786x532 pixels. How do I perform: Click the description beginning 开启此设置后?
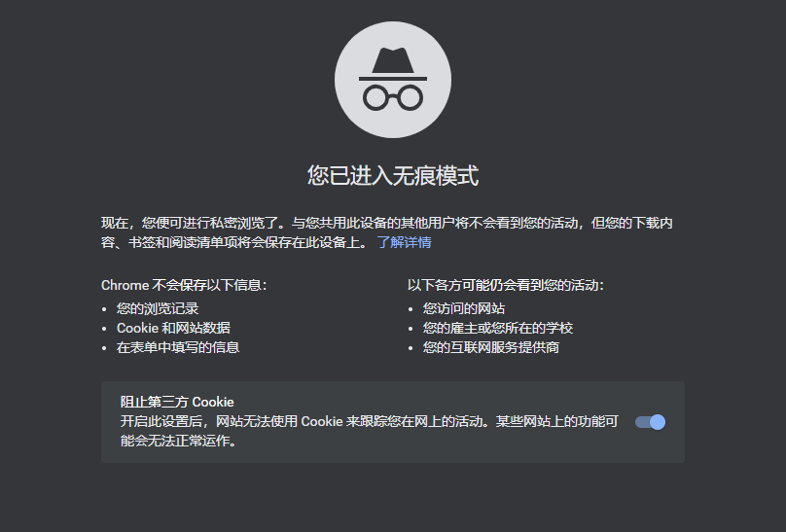pyautogui.click(x=370, y=431)
